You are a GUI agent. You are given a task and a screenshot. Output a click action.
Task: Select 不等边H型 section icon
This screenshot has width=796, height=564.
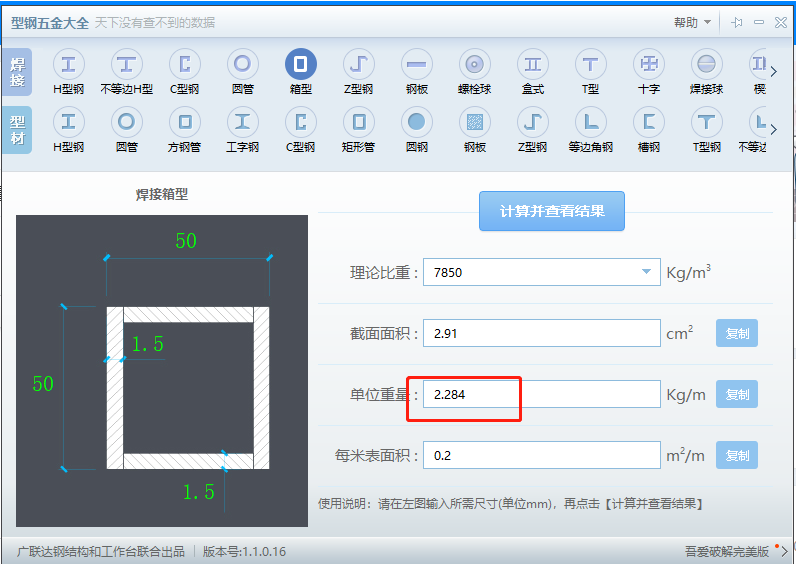click(x=126, y=65)
